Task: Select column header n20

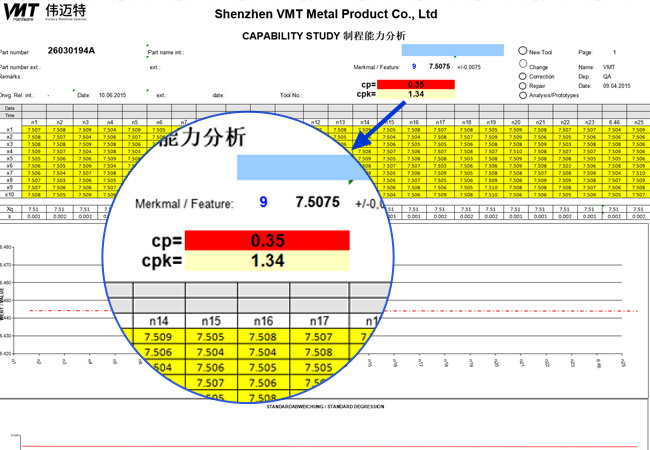Action: 516,123
